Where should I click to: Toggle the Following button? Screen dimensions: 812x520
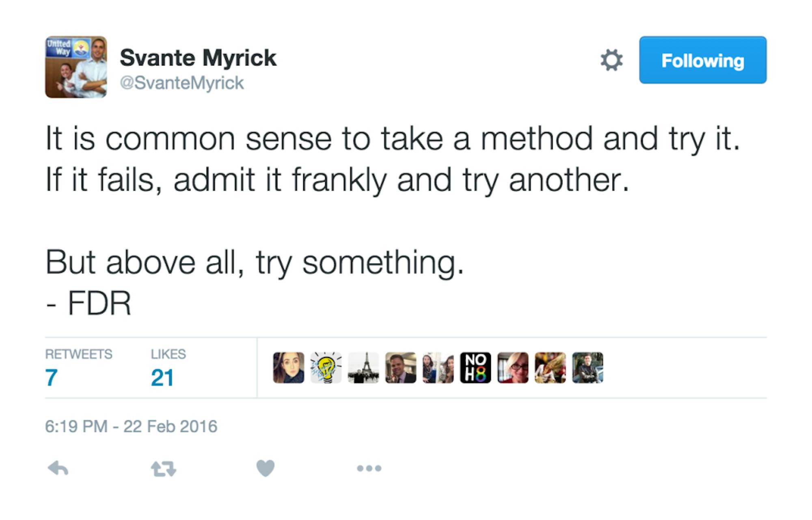tap(702, 60)
